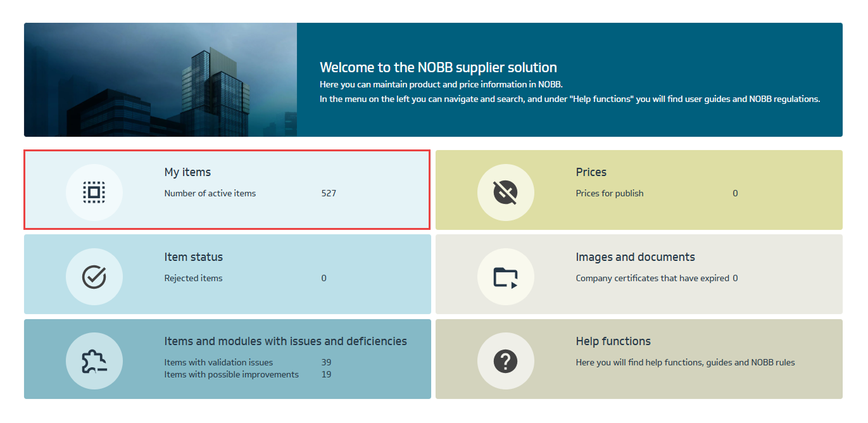The image size is (868, 423).
Task: Click the Item status checkmark icon
Action: (x=94, y=277)
